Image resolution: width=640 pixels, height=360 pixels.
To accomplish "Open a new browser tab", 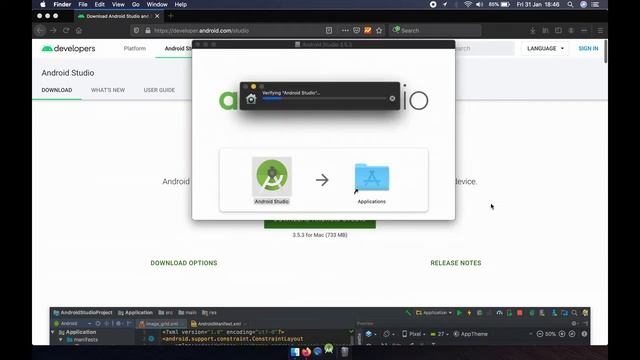I will pyautogui.click(x=171, y=16).
